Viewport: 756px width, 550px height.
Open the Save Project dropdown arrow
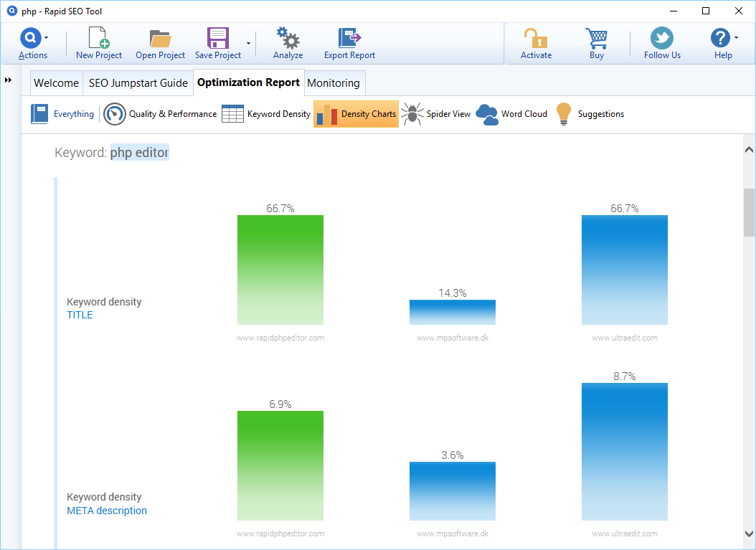tap(248, 43)
